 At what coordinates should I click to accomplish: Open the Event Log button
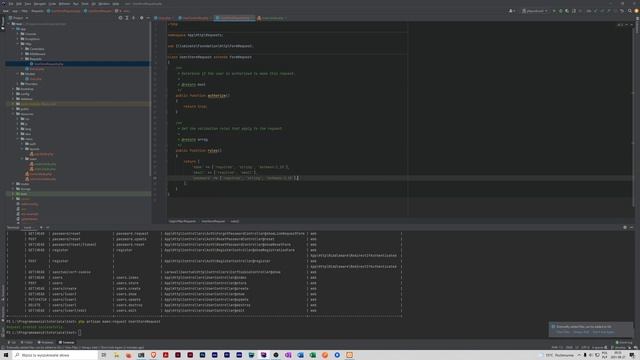click(x=624, y=342)
